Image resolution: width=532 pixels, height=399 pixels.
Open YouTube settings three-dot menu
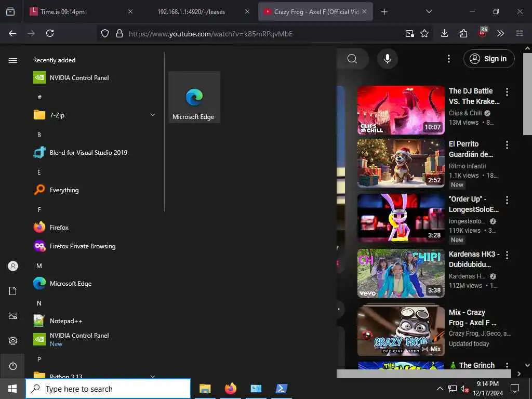coord(448,59)
